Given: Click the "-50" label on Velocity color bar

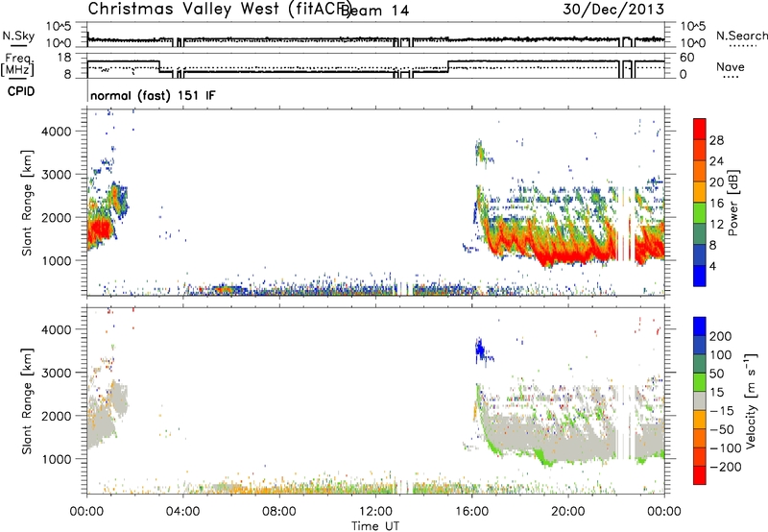Looking at the screenshot, I should pos(722,429).
